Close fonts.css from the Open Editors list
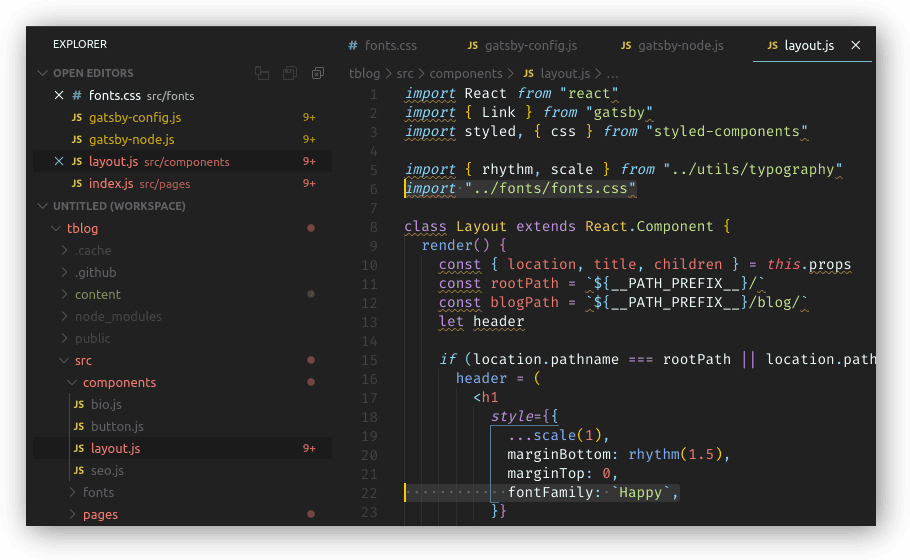 [x=58, y=96]
